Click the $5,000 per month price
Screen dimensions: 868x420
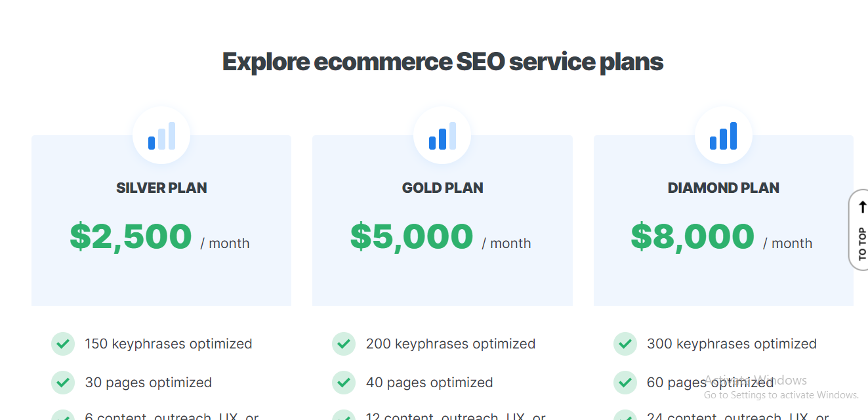(x=412, y=237)
